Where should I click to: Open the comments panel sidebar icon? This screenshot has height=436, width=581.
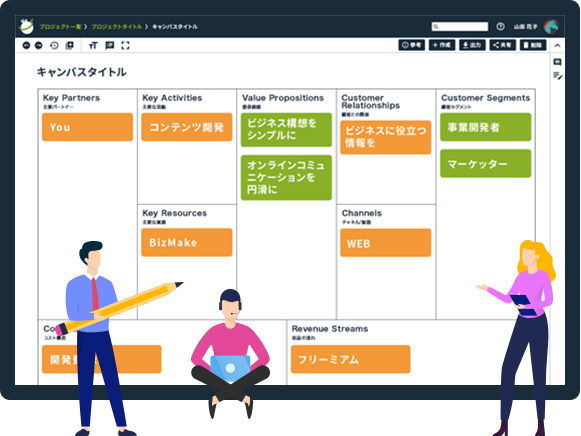(x=557, y=62)
